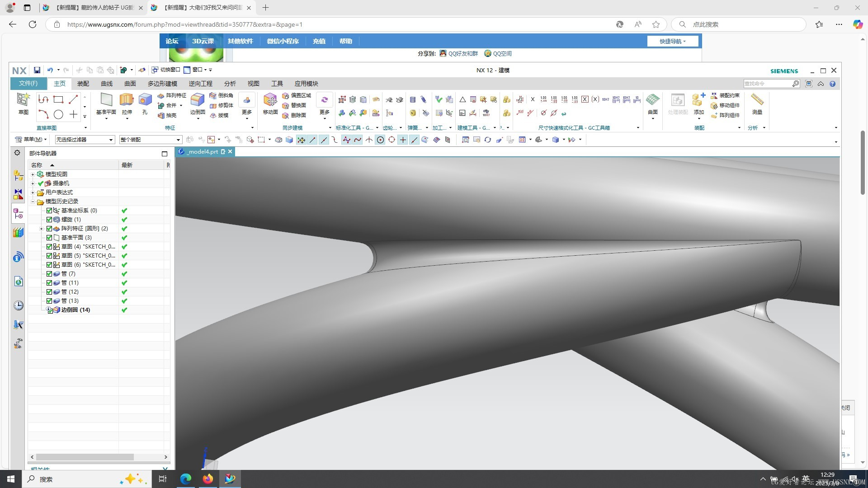
Task: Toggle the 管 (7) checkbox
Action: pyautogui.click(x=49, y=274)
